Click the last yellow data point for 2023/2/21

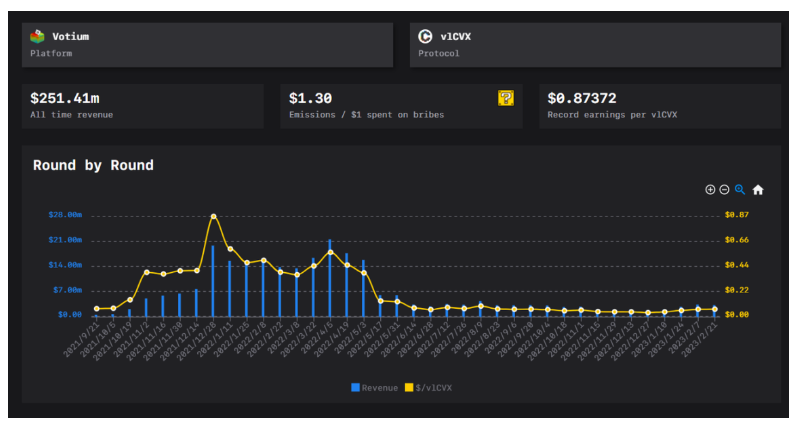click(x=715, y=309)
